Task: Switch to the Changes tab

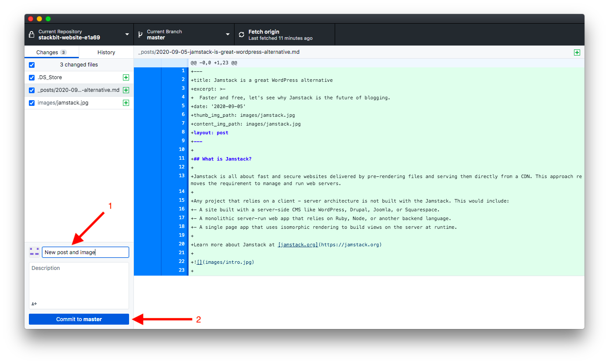Action: pos(52,52)
